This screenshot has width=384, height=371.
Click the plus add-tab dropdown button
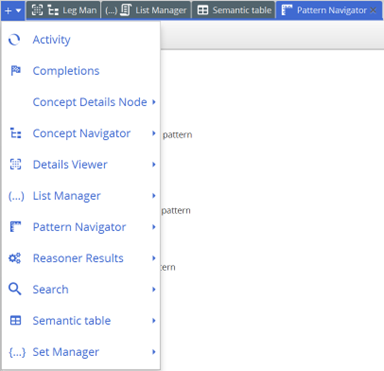click(13, 10)
